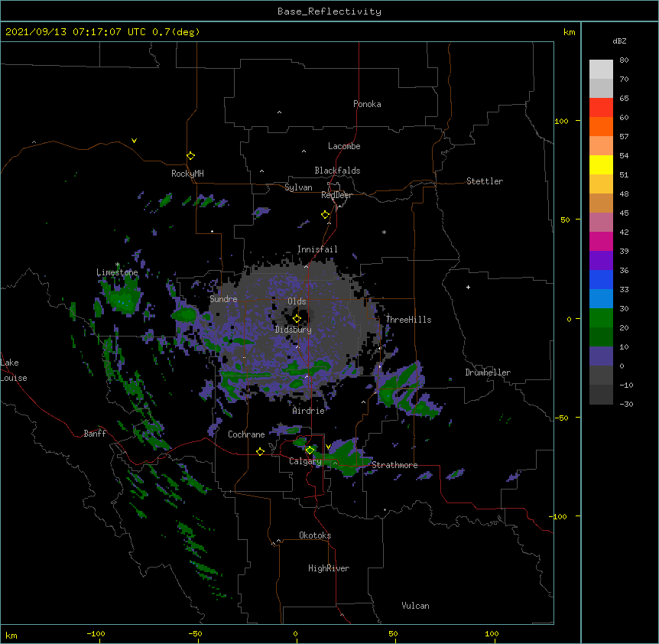Screen dimensions: 659x644
Task: Click the Cochrane town label
Action: click(x=246, y=434)
